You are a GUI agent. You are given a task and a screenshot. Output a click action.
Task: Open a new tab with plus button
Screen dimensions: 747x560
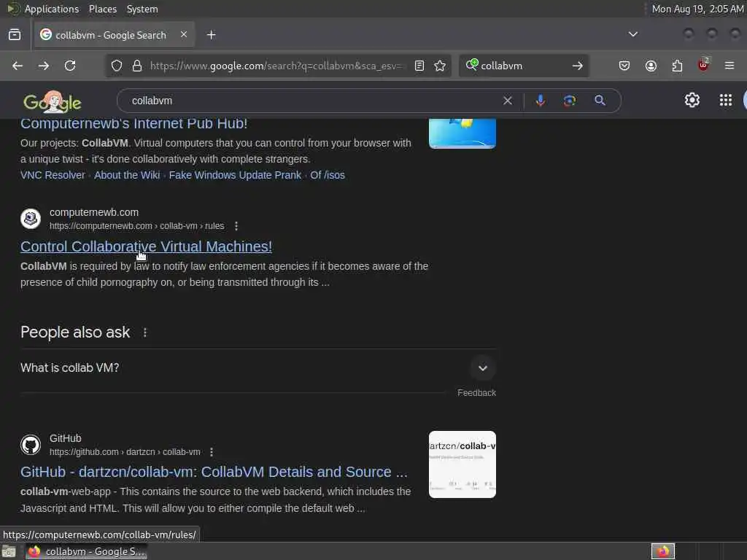[x=212, y=35]
